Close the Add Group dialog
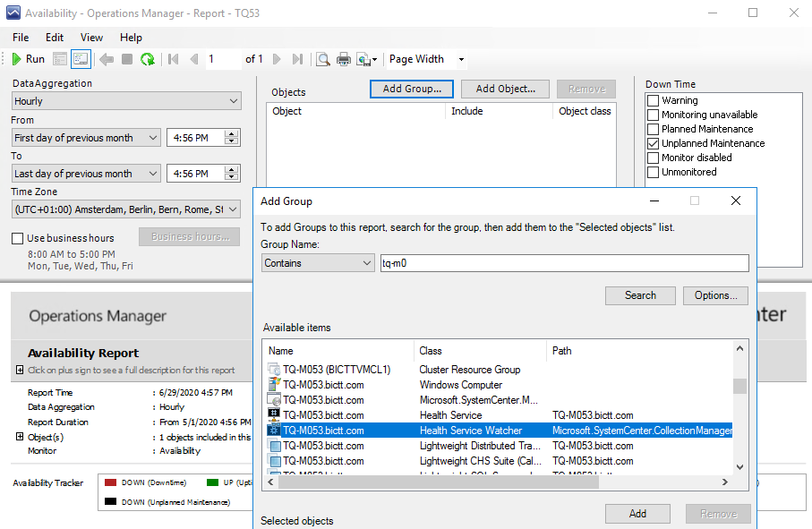Image resolution: width=812 pixels, height=529 pixels. [x=735, y=201]
